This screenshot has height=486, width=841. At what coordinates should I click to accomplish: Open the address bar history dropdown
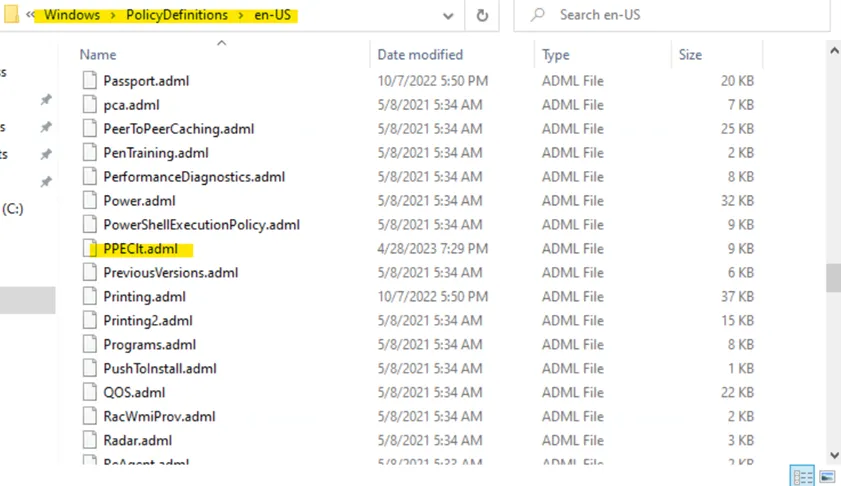click(448, 16)
